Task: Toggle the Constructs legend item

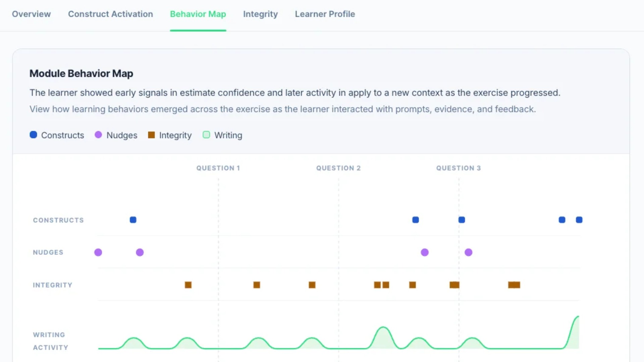Action: click(x=57, y=135)
